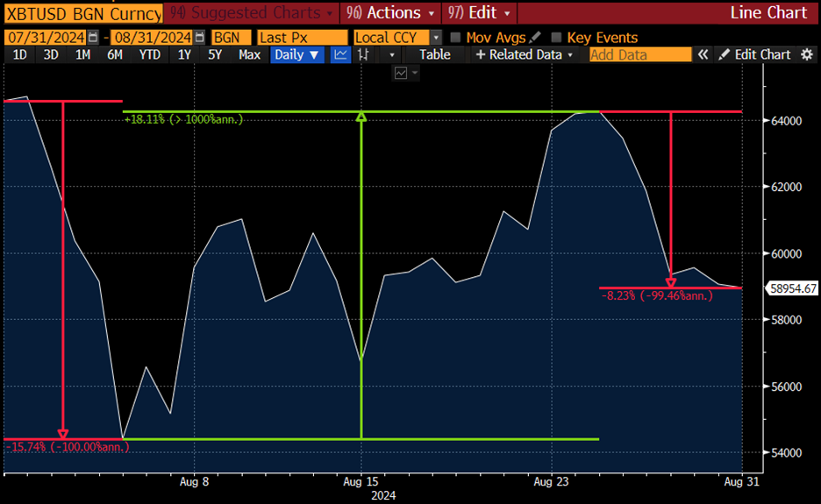Select YTD time range

point(150,55)
